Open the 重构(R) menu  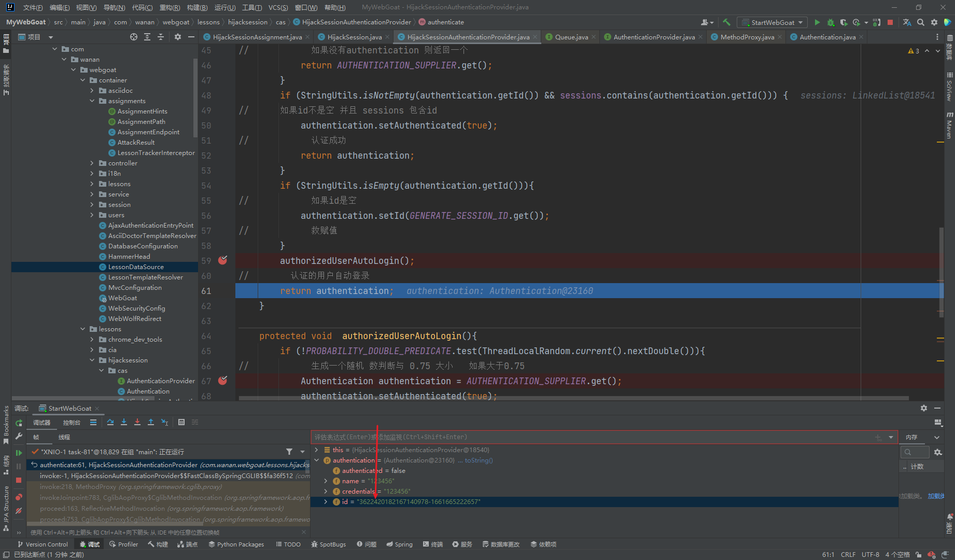tap(170, 7)
